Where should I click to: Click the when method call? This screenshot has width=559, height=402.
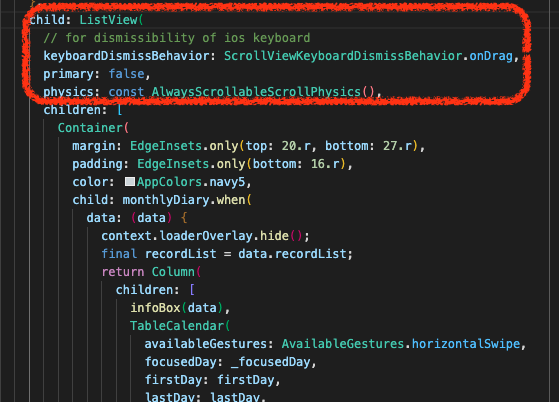click(231, 200)
